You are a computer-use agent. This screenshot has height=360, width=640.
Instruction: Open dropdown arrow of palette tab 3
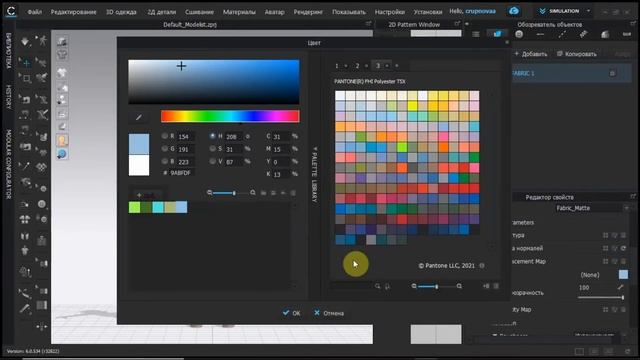pos(387,66)
